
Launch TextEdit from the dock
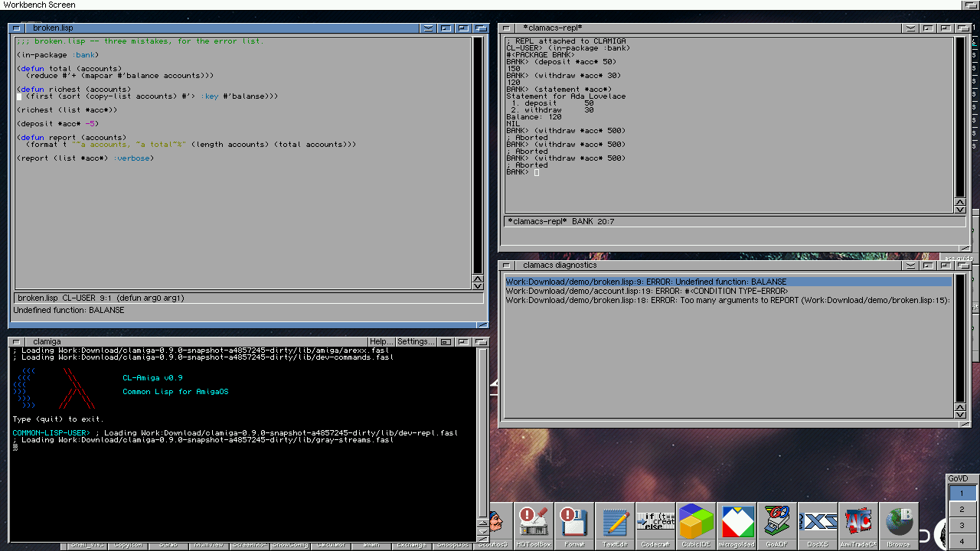tap(615, 526)
